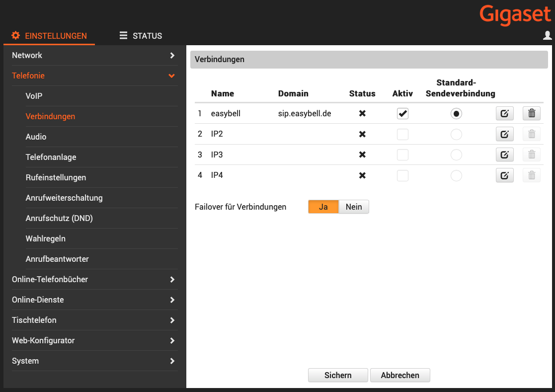The height and width of the screenshot is (392, 555).
Task: Expand the Network menu section
Action: 94,56
